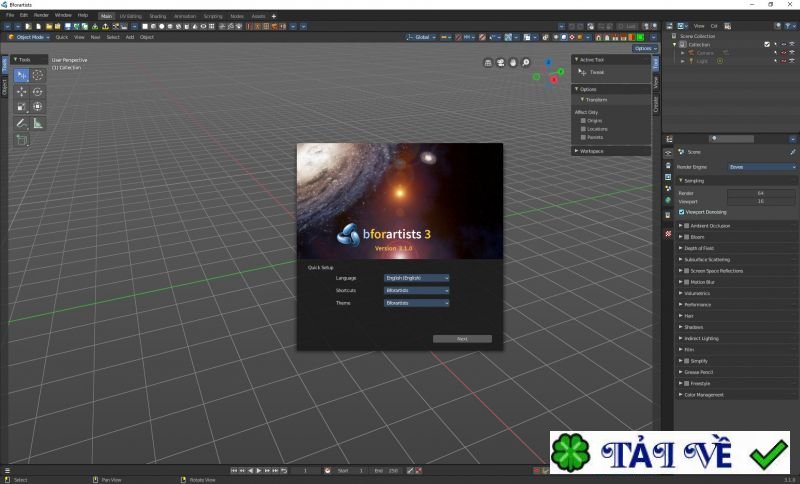Click the Options button in viewport header
Screen dimensions: 800x484
pyautogui.click(x=645, y=48)
